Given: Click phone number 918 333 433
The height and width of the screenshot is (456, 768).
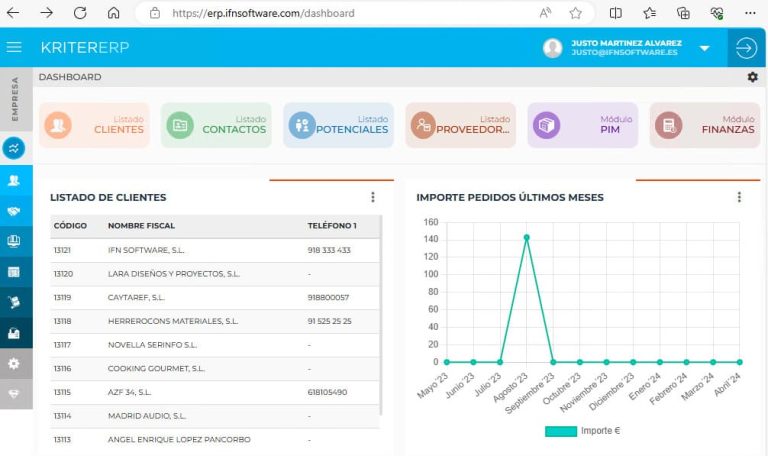Looking at the screenshot, I should pyautogui.click(x=329, y=250).
